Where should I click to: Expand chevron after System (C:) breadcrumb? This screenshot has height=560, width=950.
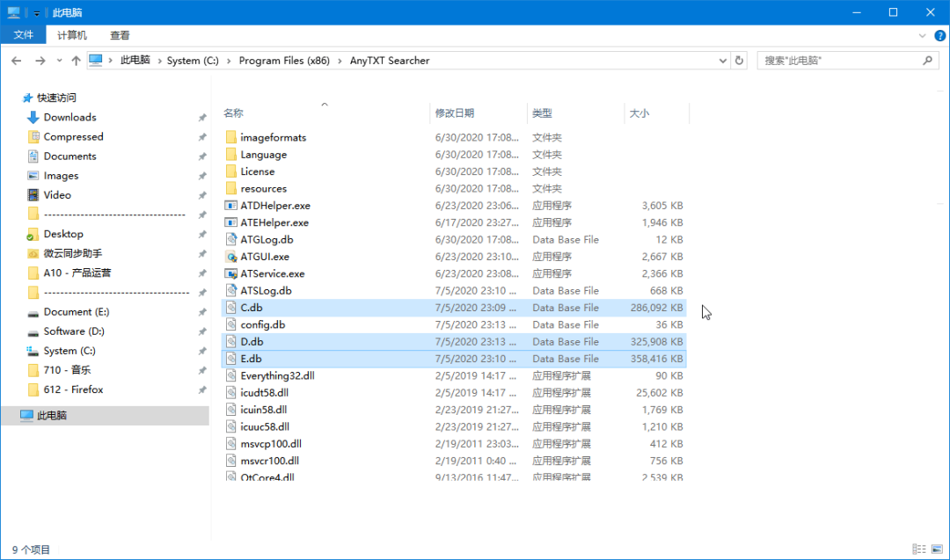pos(229,61)
